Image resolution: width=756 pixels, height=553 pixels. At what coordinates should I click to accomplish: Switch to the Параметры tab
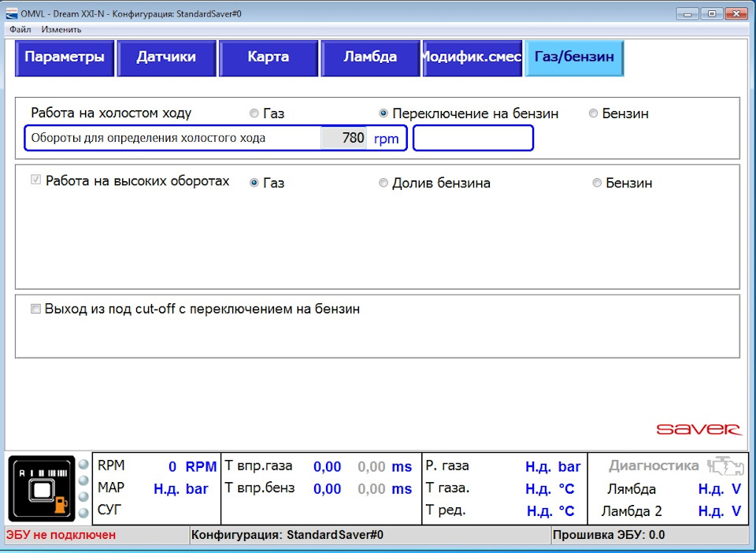coord(65,58)
